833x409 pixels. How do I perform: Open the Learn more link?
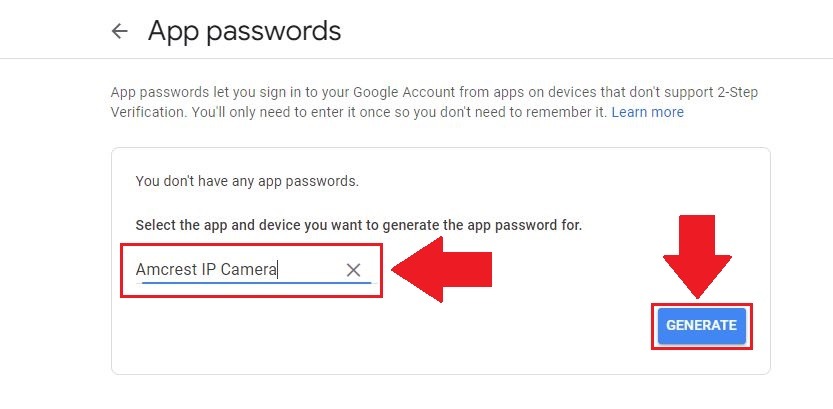click(647, 112)
